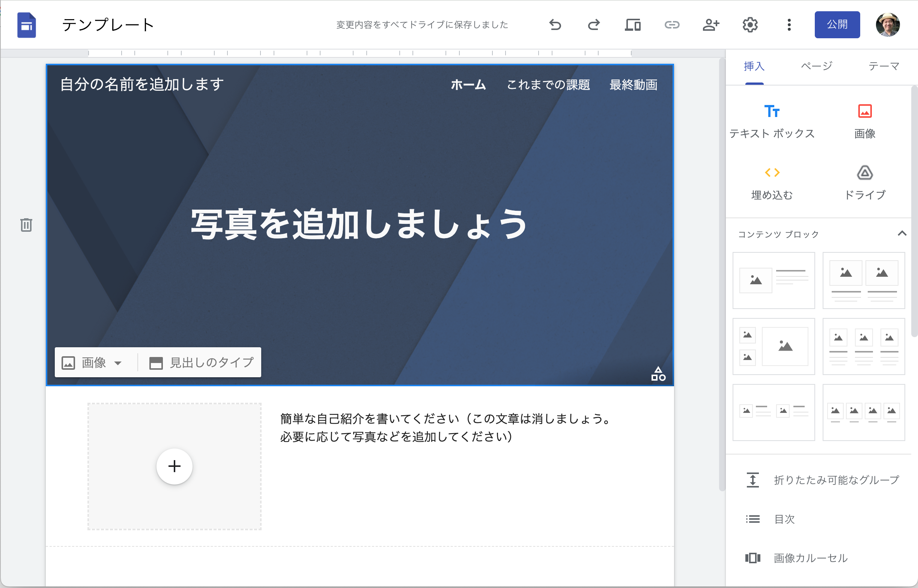Click the copy published link icon
Screen dimensions: 918x588
coord(671,25)
